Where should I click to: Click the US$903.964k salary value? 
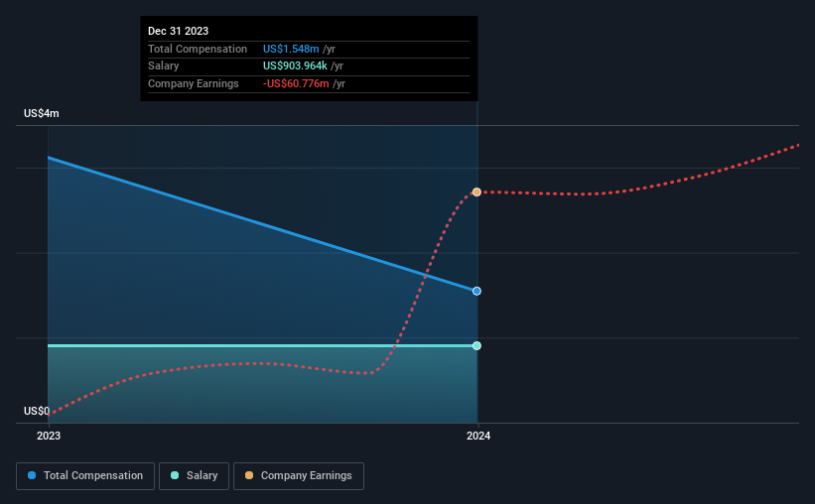click(295, 66)
